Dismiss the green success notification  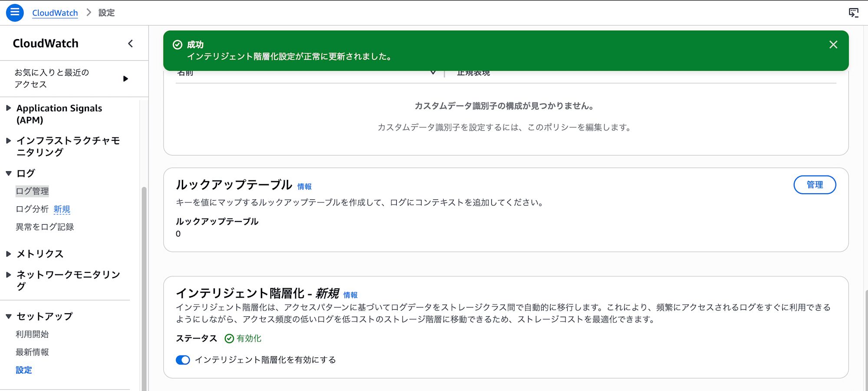(833, 44)
